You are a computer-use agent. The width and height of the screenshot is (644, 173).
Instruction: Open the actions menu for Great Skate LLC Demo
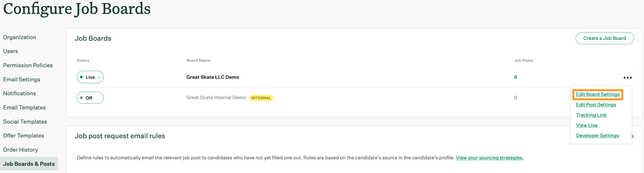[628, 77]
